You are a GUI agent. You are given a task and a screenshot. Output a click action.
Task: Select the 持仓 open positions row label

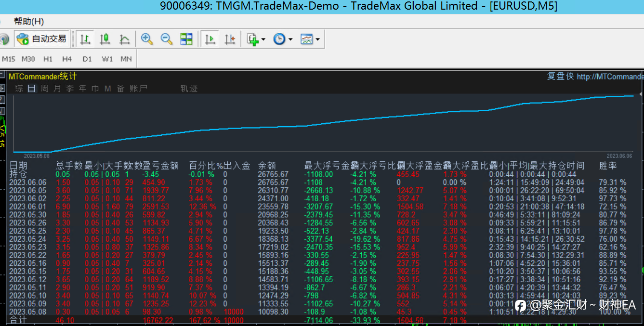(18, 174)
